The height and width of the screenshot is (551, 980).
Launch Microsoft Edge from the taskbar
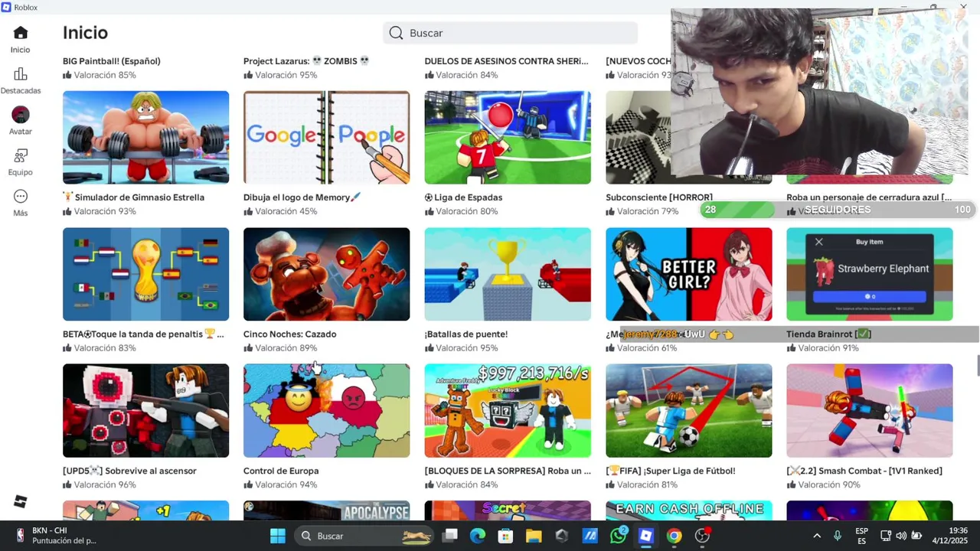(x=478, y=536)
